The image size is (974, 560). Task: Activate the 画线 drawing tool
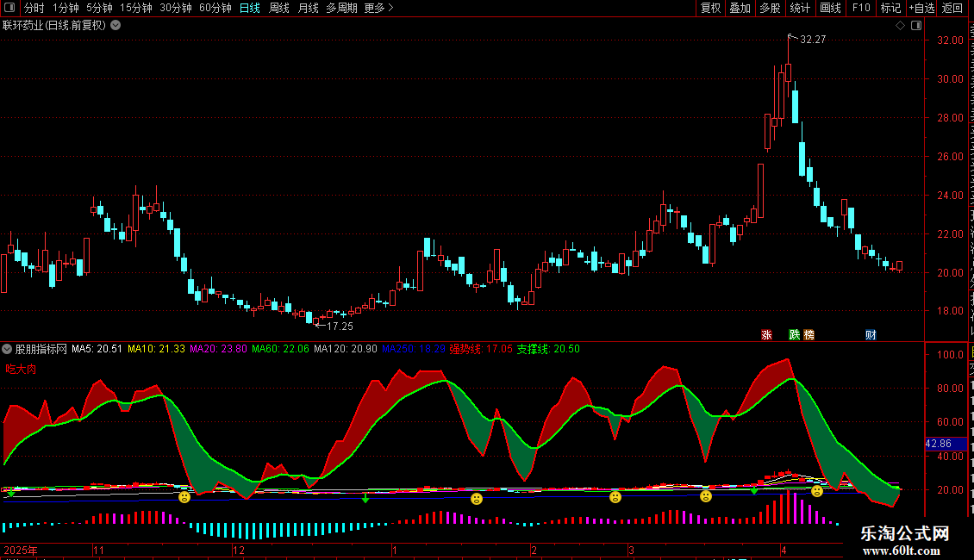coord(831,8)
